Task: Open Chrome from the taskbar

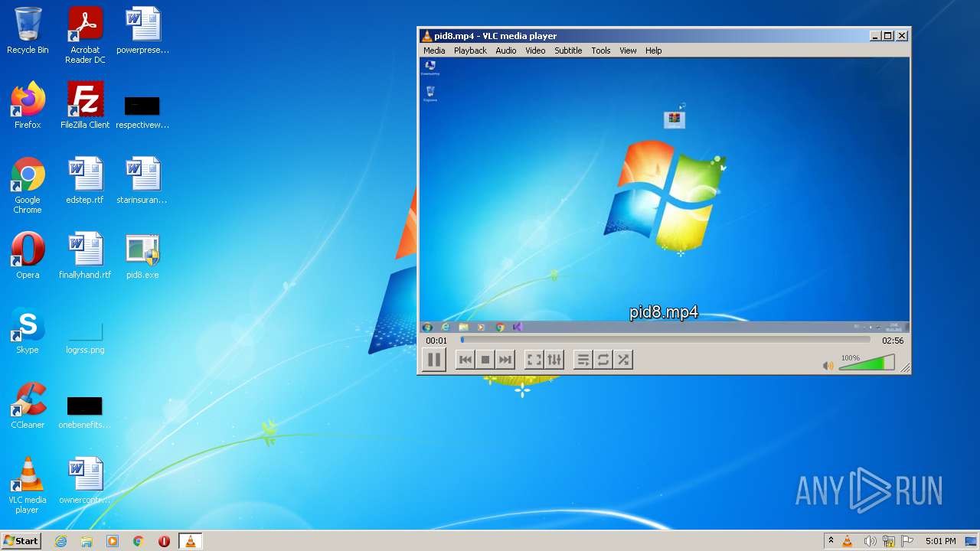Action: point(139,541)
